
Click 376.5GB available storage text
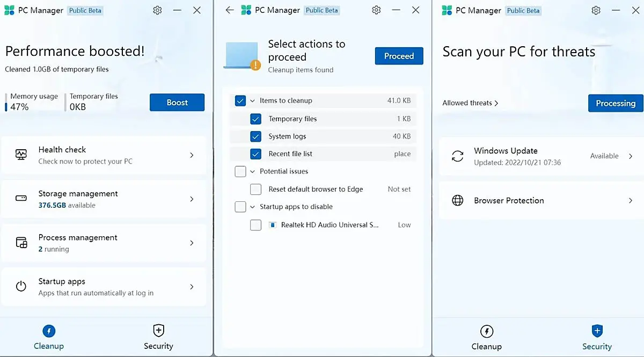coord(67,205)
